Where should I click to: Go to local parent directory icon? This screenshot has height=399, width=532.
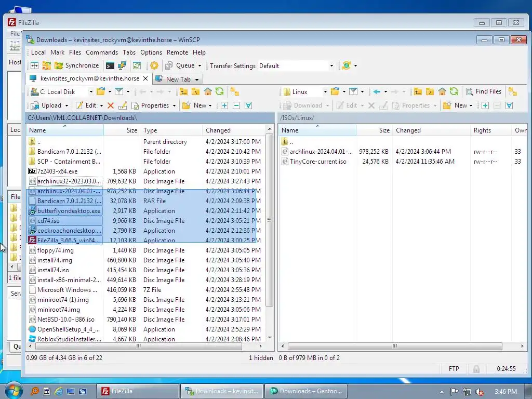tap(183, 91)
